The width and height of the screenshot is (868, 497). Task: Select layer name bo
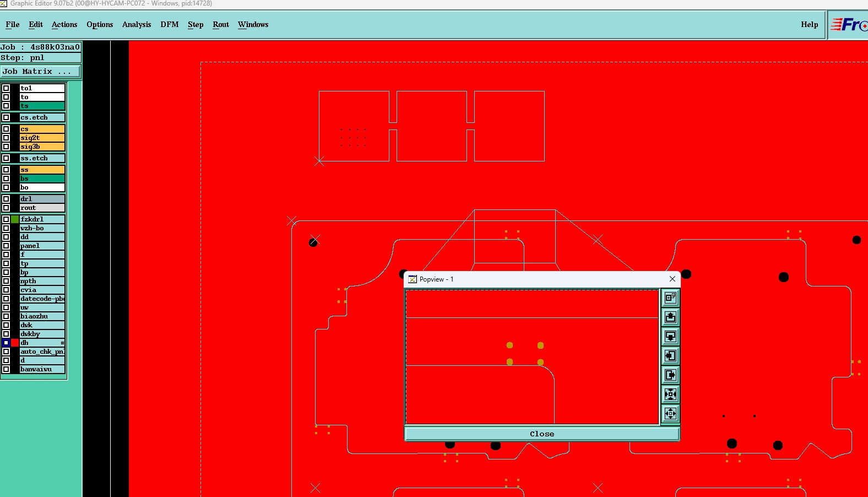[42, 187]
